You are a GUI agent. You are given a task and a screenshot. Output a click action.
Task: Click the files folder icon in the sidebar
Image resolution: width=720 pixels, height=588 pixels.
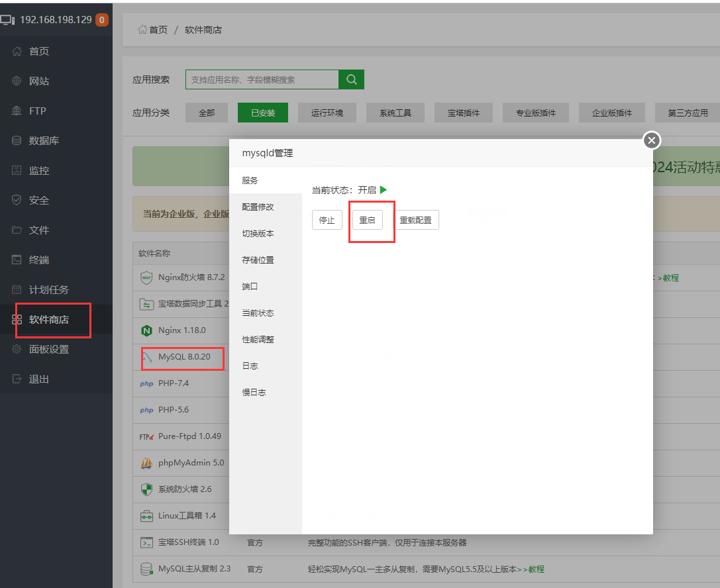click(17, 230)
